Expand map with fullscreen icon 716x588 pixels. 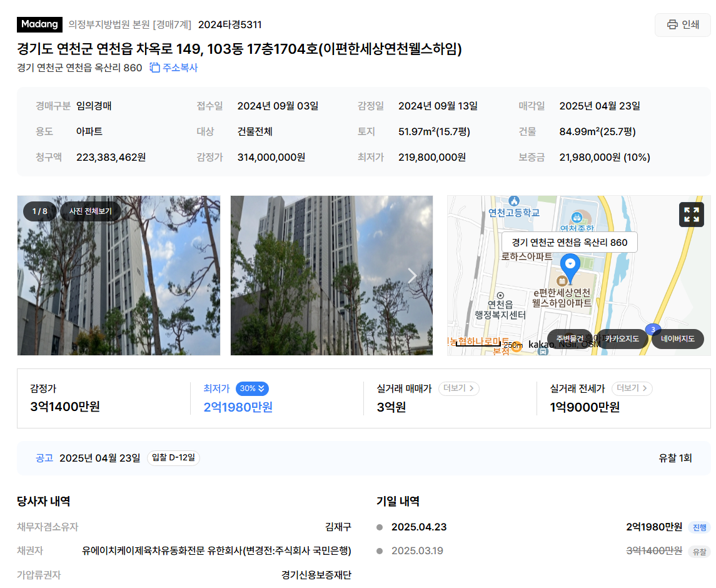tap(692, 215)
